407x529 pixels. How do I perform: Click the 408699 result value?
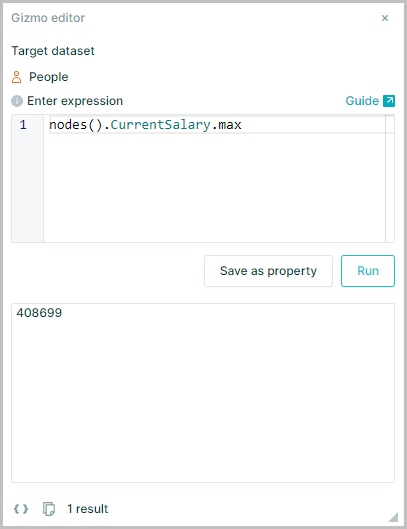click(x=39, y=313)
